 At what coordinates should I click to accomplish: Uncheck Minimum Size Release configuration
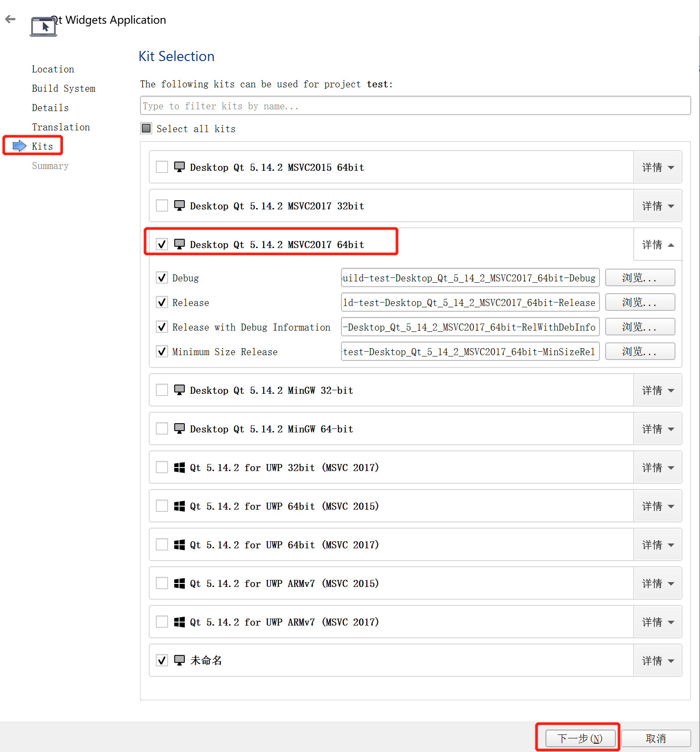click(162, 351)
